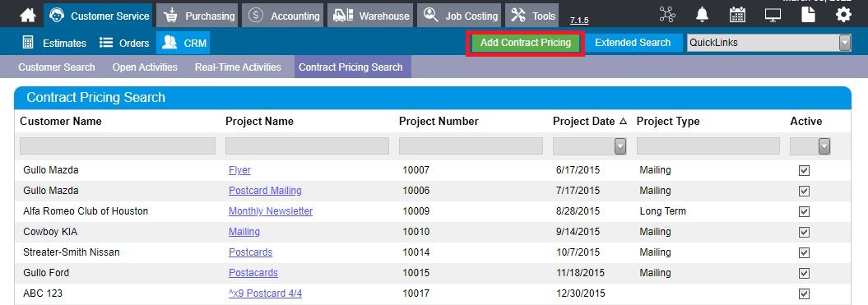Select ABC 123 customer cell

pyautogui.click(x=43, y=293)
